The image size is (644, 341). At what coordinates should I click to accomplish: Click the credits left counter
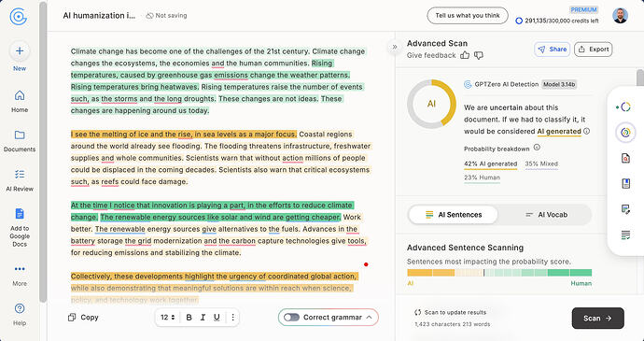click(557, 21)
